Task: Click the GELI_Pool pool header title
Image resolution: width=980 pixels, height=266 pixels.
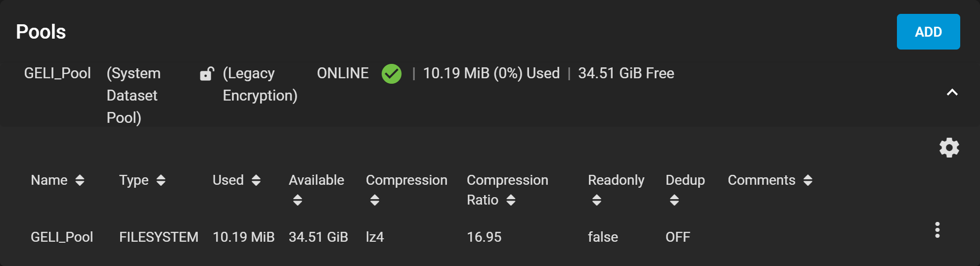Action: click(x=57, y=73)
